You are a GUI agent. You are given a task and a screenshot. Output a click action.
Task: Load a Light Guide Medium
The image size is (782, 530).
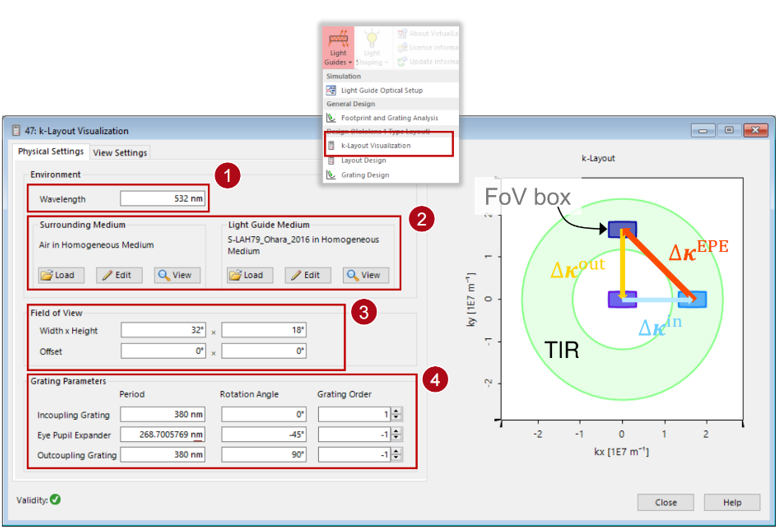[x=250, y=275]
